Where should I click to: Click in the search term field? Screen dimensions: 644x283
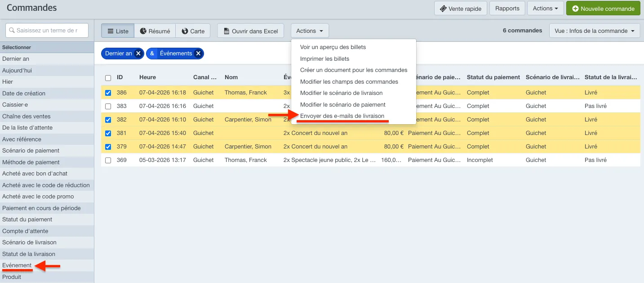[x=47, y=31]
